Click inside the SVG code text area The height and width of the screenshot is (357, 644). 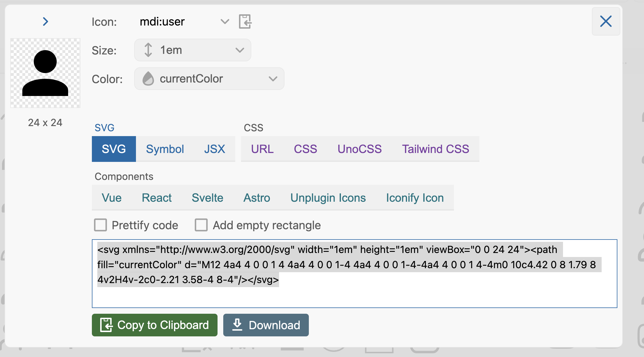pos(354,295)
